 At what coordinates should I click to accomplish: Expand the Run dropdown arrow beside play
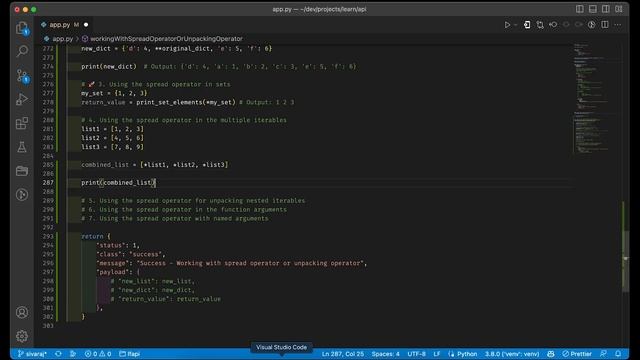(516, 25)
